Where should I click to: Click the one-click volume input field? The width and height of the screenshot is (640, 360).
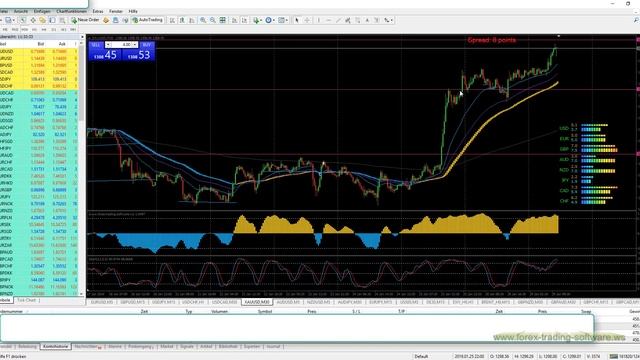(122, 44)
